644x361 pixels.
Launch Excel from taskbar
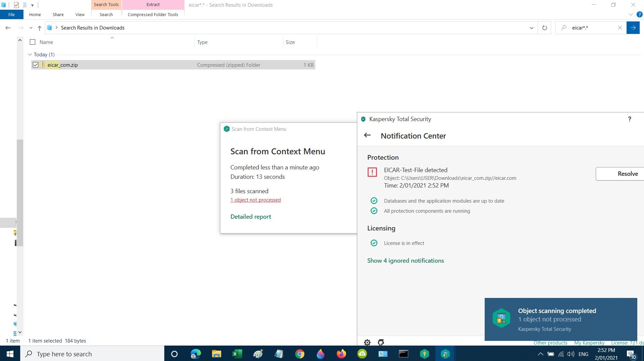pos(237,354)
